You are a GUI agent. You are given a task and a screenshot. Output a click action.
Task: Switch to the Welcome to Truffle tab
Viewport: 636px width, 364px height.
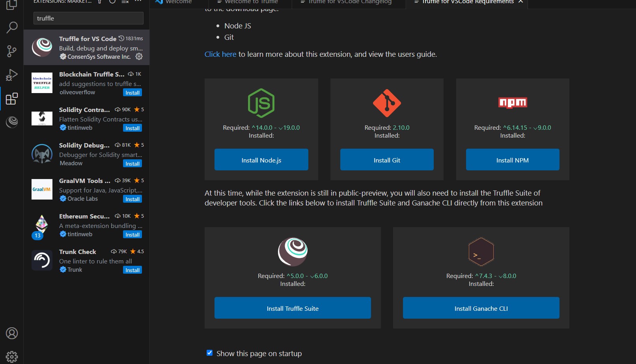coord(251,2)
